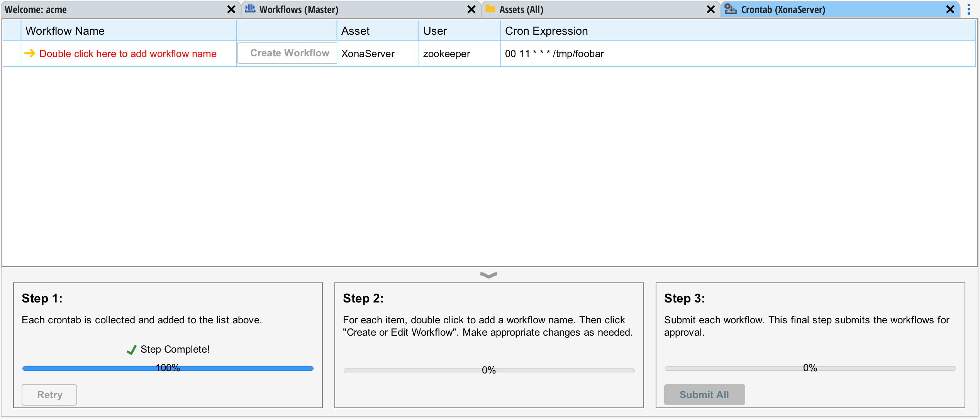Close the Crontab (XonaServer) tab
The width and height of the screenshot is (980, 419).
coord(950,9)
